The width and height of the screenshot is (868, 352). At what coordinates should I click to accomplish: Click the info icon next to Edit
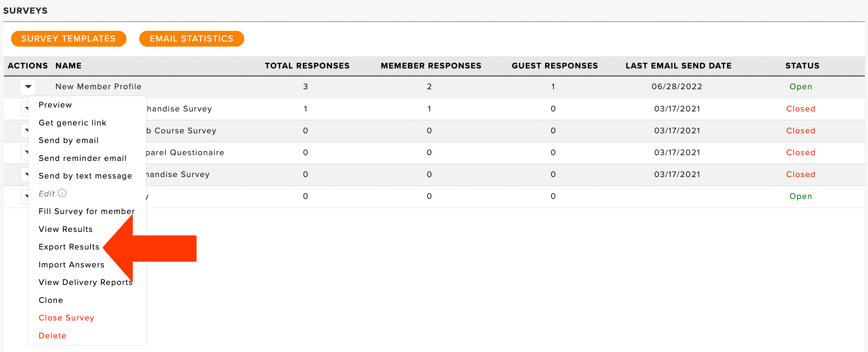62,193
